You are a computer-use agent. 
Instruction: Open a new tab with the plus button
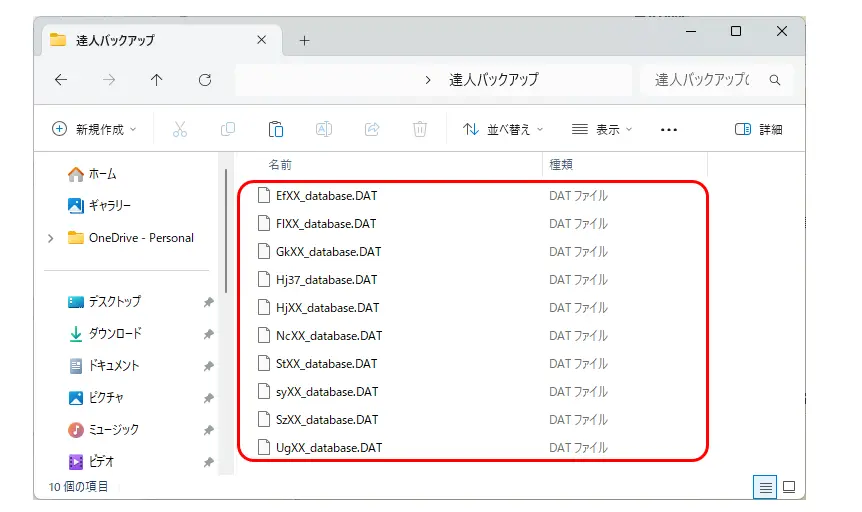pyautogui.click(x=305, y=41)
